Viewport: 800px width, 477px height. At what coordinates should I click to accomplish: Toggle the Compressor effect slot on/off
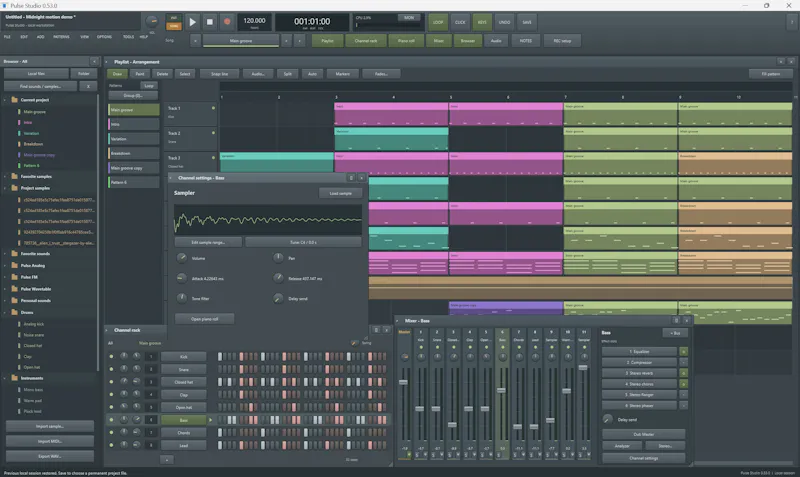coord(684,362)
